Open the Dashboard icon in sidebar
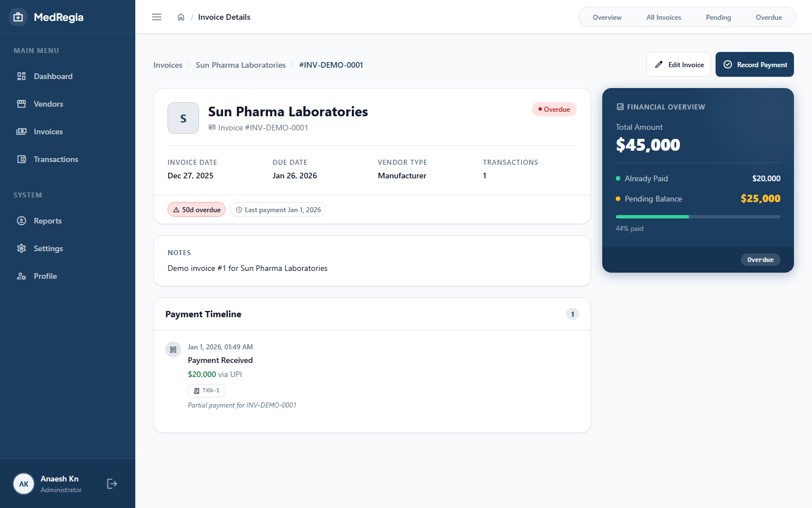This screenshot has height=508, width=812. pos(21,76)
